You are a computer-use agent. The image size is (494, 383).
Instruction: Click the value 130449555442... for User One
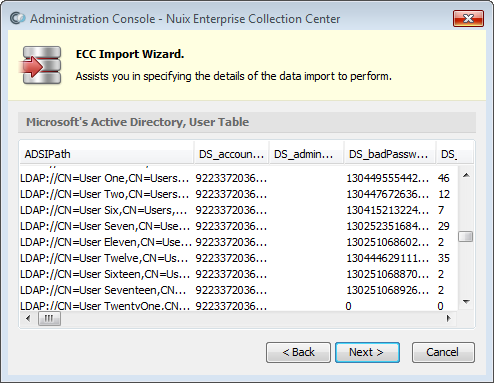click(388, 178)
